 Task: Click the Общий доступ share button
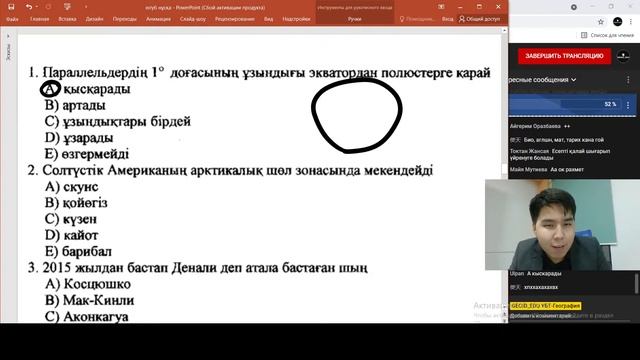pos(480,19)
